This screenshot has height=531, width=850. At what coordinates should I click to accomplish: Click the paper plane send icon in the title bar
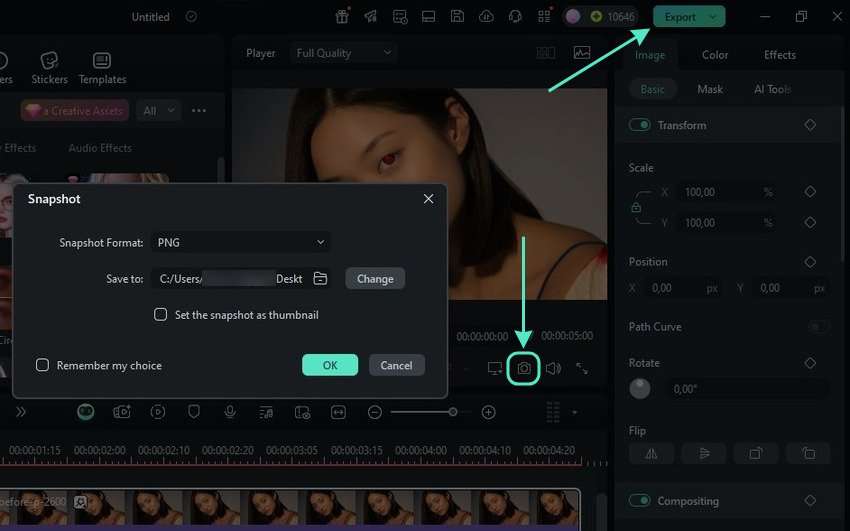coord(371,17)
